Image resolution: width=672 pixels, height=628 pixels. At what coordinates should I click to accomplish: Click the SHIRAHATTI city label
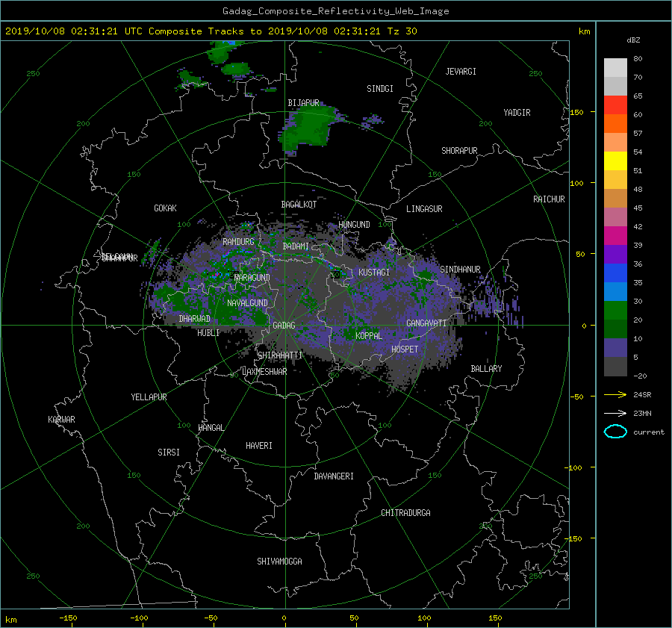pos(280,355)
